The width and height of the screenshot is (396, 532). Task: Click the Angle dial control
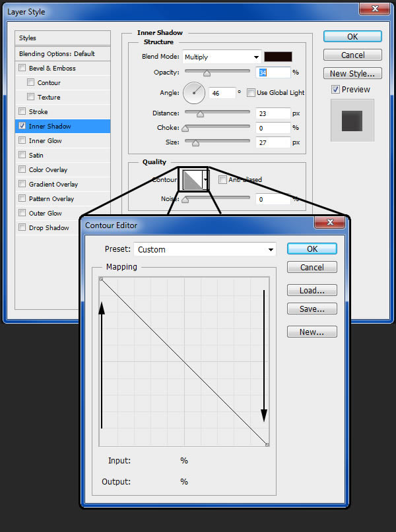pos(194,93)
